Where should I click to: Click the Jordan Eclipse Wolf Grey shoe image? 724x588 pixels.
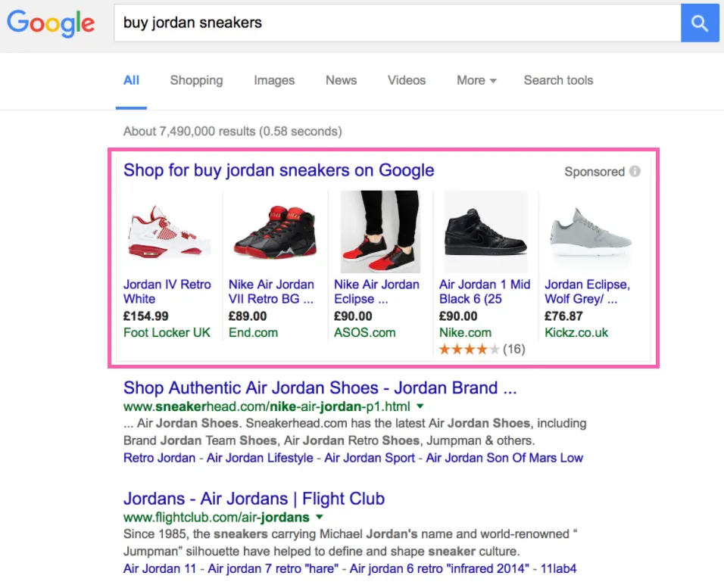(x=591, y=232)
